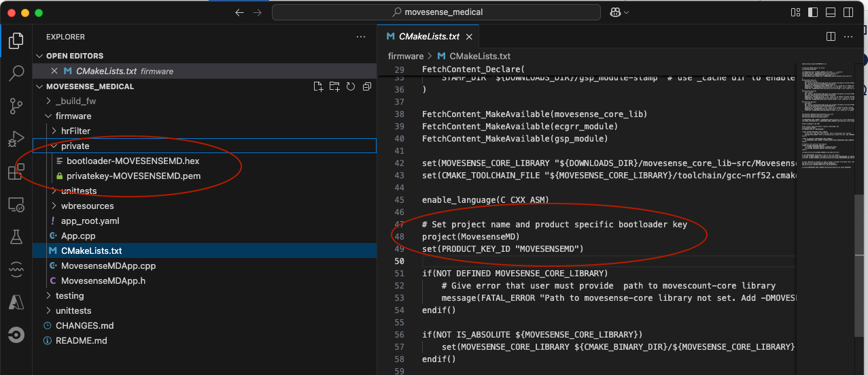Open Customize Layout button

795,12
